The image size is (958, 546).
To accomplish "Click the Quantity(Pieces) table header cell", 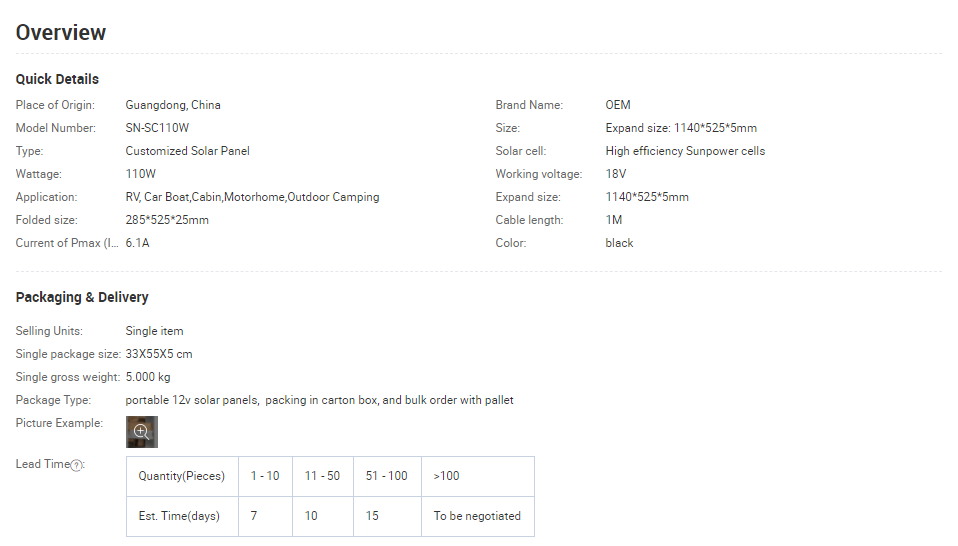I will pyautogui.click(x=182, y=476).
